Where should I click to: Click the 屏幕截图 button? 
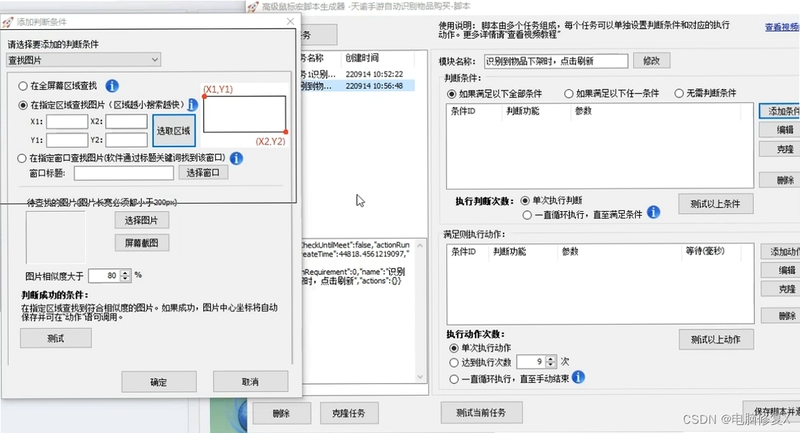(142, 243)
